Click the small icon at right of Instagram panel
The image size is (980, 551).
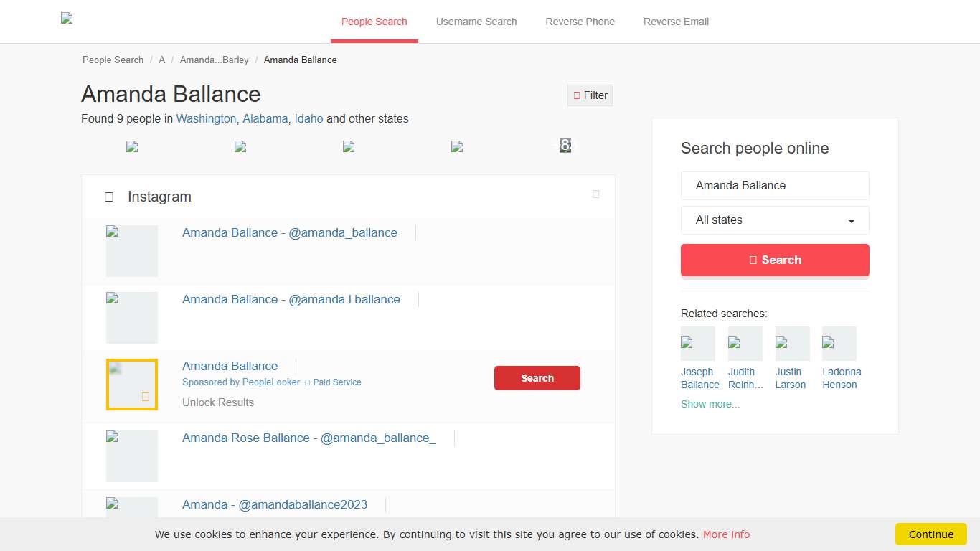[596, 194]
